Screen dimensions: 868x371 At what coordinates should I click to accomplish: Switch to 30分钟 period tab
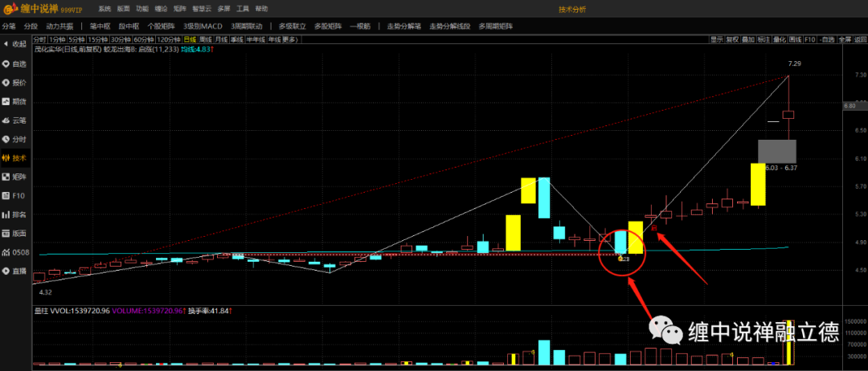pos(120,39)
